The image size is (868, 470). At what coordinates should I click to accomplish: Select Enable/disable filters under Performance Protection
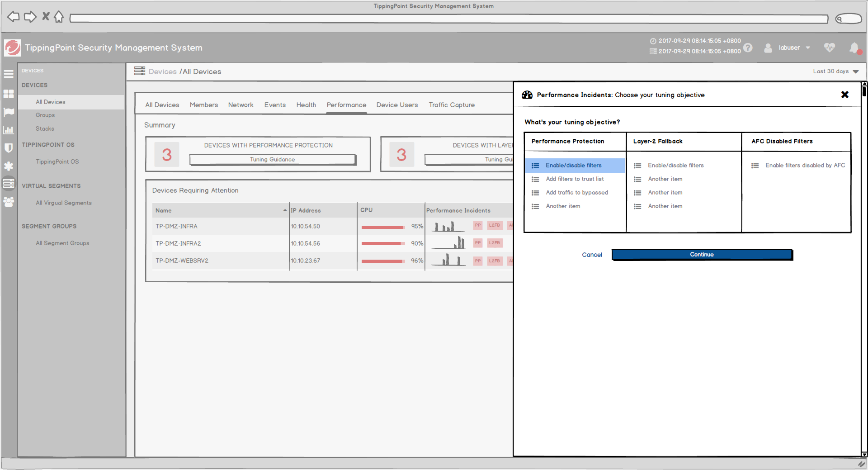575,165
